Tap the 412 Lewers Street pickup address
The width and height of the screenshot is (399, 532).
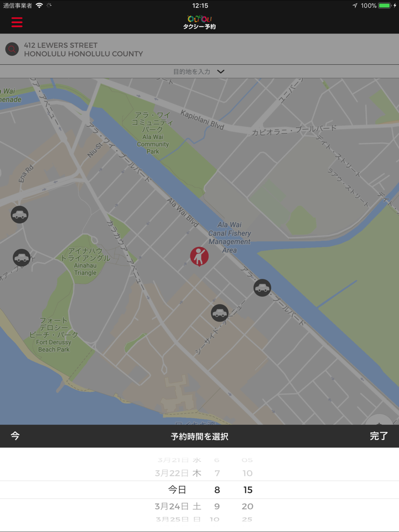(83, 49)
